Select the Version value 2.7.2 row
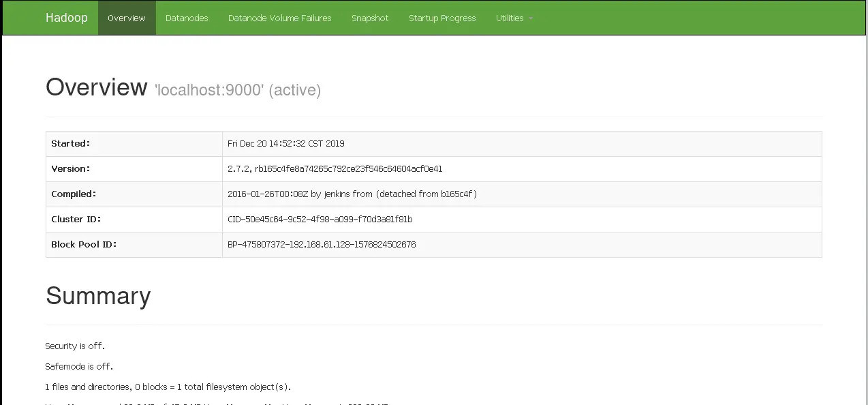The width and height of the screenshot is (868, 405). tap(433, 169)
